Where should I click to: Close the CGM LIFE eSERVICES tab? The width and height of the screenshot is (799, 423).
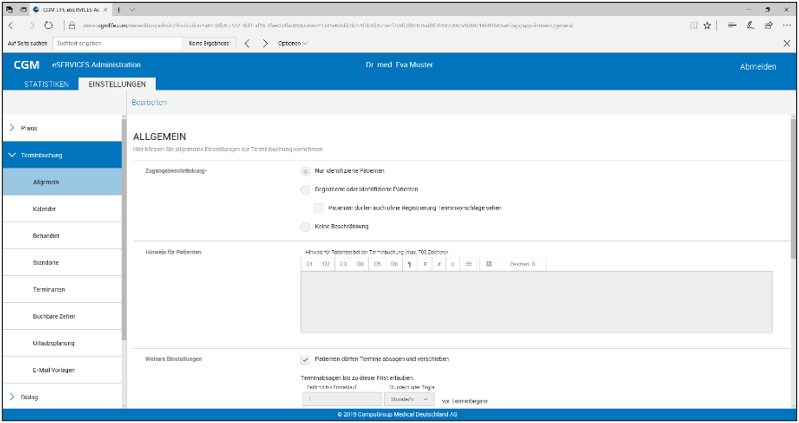tap(105, 10)
